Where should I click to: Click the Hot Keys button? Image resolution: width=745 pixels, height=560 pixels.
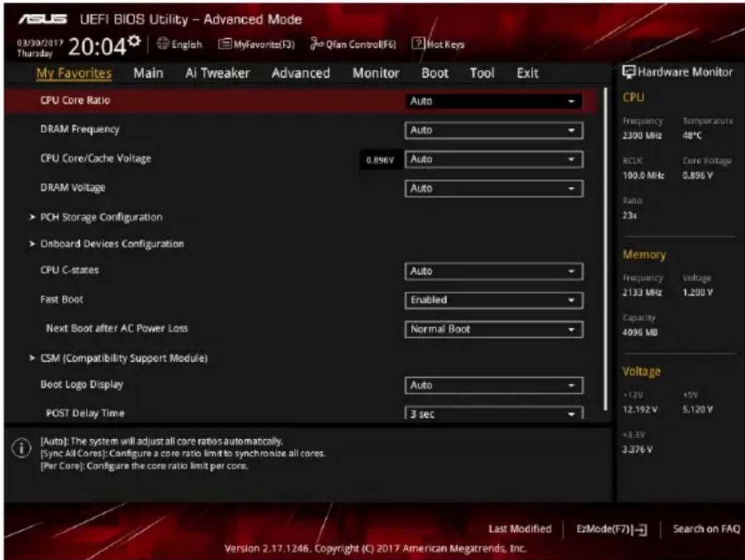coord(438,44)
